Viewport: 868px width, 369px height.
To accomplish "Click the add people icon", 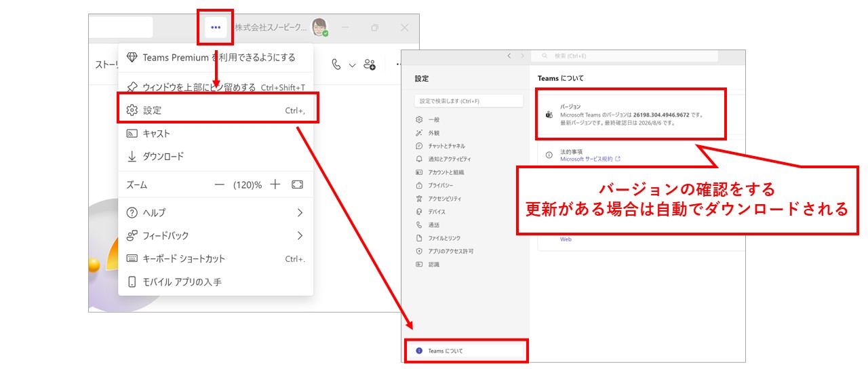I will point(370,64).
